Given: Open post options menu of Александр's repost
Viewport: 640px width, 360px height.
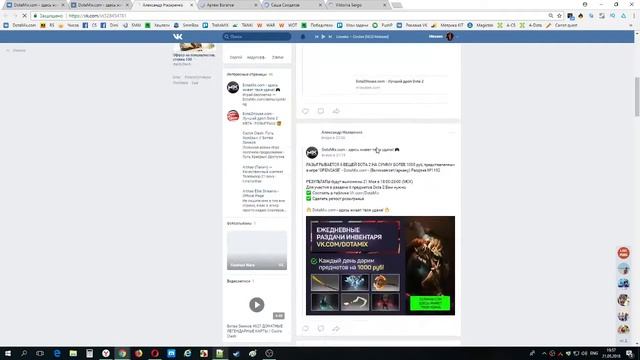Looking at the screenshot, I should tap(451, 132).
